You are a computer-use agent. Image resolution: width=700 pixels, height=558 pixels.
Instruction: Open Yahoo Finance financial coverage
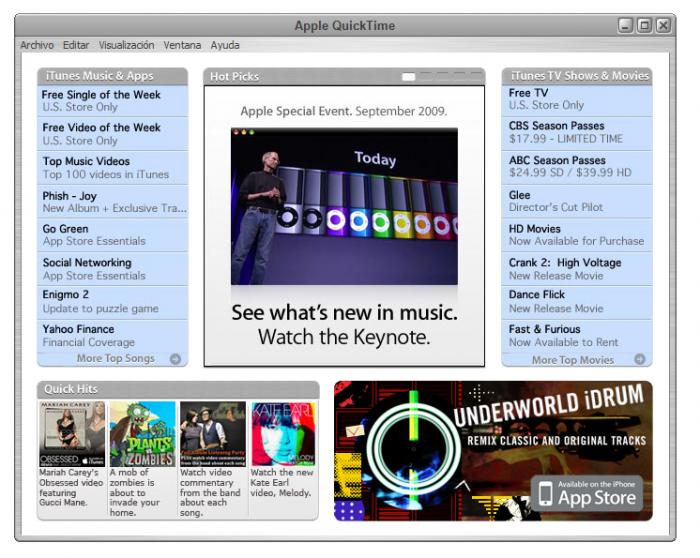click(112, 336)
